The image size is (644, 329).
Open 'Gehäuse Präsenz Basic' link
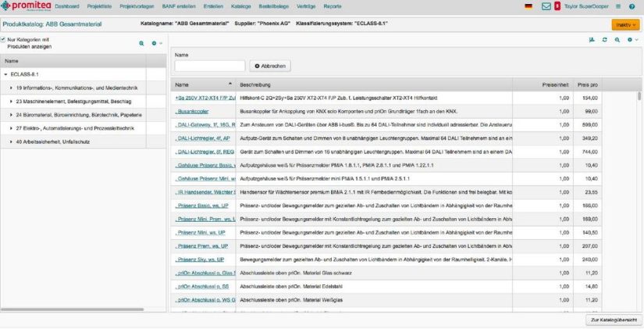click(205, 166)
